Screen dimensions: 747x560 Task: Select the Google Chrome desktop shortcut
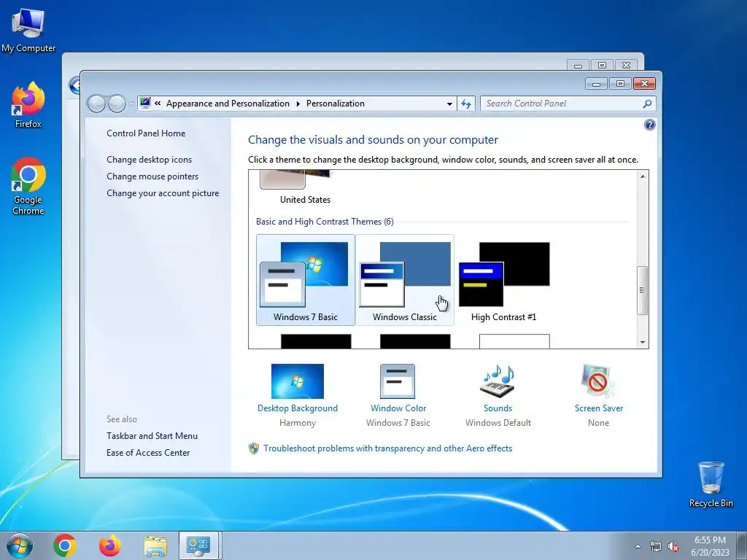point(28,186)
